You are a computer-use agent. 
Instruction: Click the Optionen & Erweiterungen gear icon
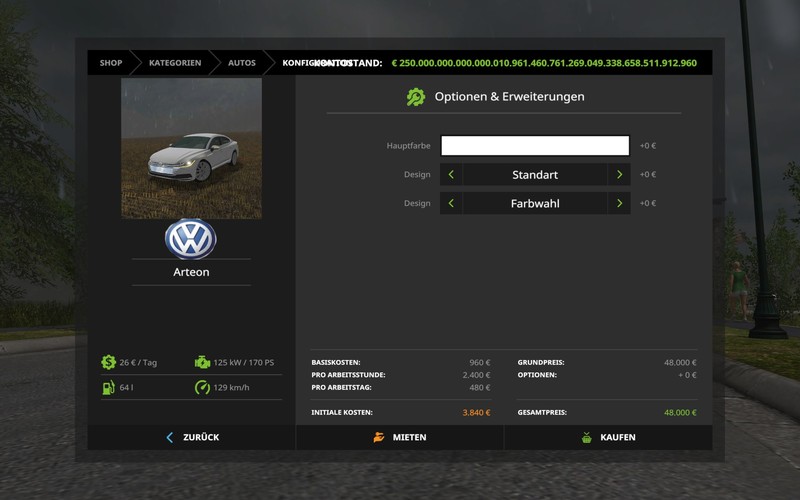tap(416, 97)
